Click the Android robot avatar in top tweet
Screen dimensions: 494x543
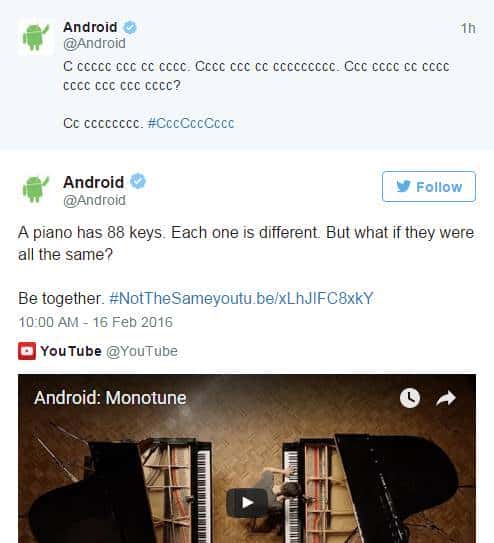36,37
